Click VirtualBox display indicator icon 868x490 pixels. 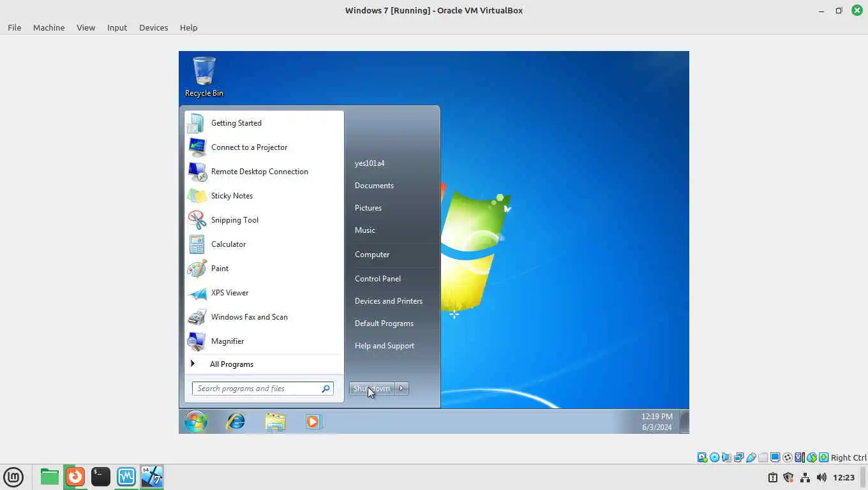(775, 457)
